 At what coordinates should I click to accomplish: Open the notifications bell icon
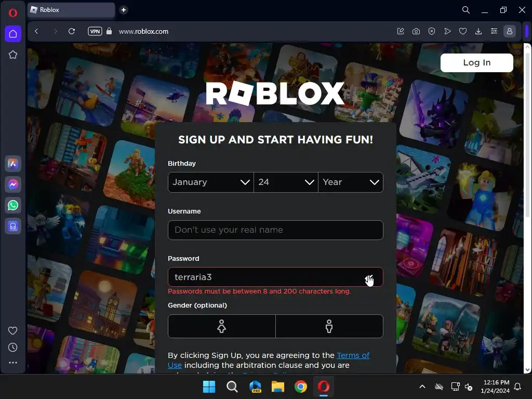click(x=518, y=387)
